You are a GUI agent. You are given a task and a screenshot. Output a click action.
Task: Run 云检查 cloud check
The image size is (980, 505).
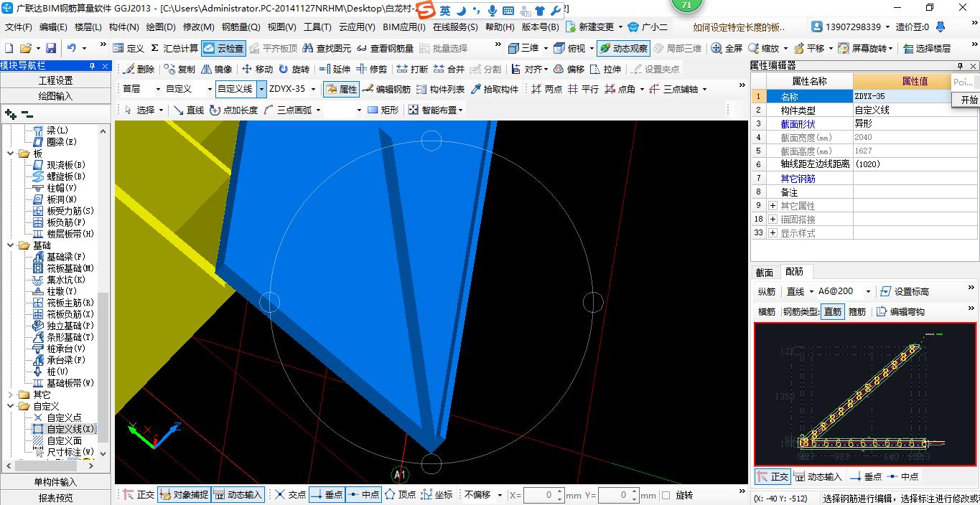(x=223, y=49)
